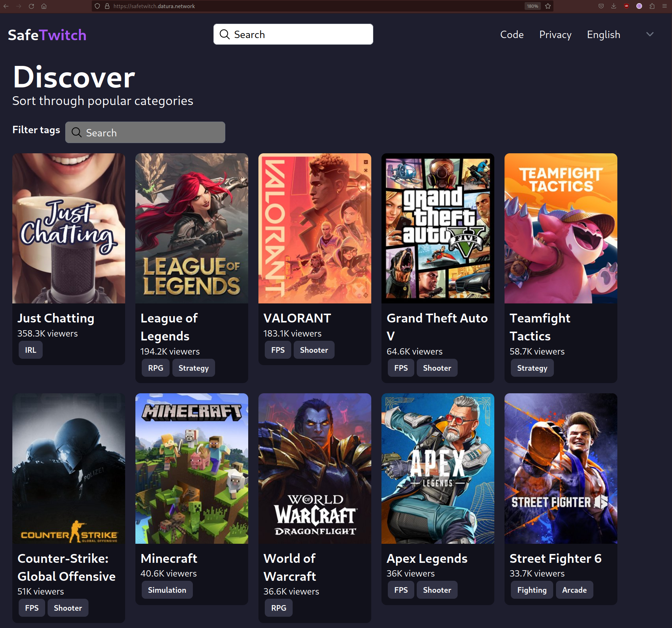Screen dimensions: 672x628
Task: Open the Privacy link
Action: (555, 35)
